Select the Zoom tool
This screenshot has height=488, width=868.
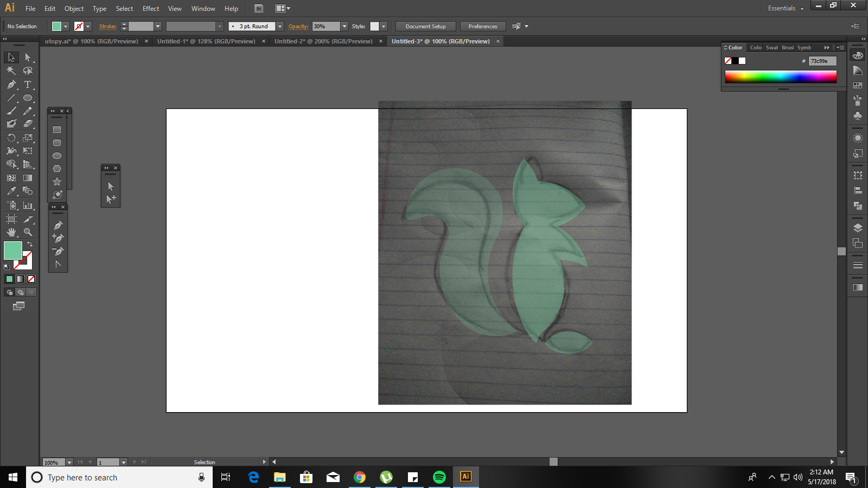(28, 232)
